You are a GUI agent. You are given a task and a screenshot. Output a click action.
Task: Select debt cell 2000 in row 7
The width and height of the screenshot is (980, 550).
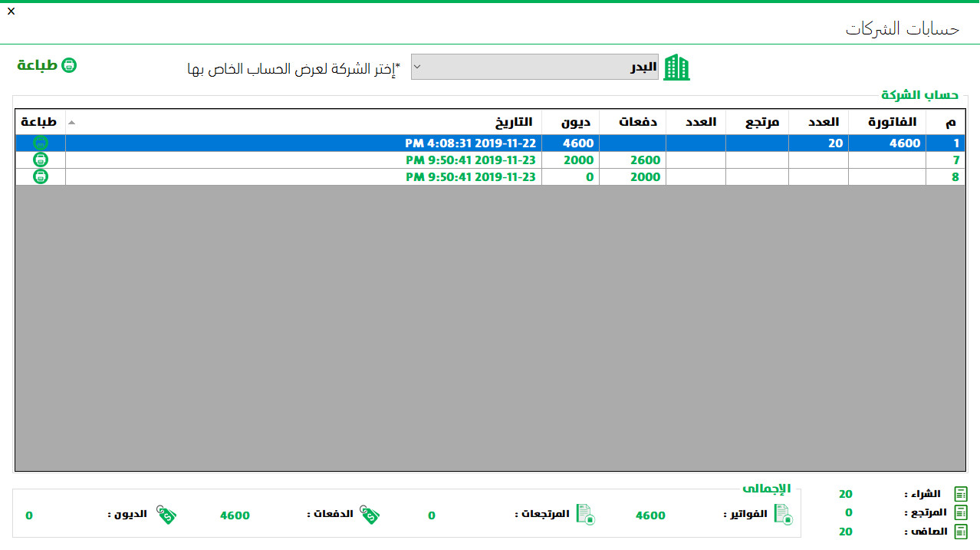click(571, 160)
